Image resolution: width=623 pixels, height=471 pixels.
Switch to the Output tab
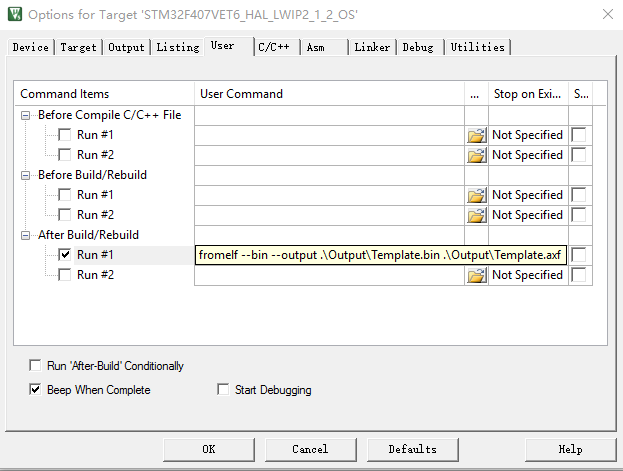pos(126,47)
